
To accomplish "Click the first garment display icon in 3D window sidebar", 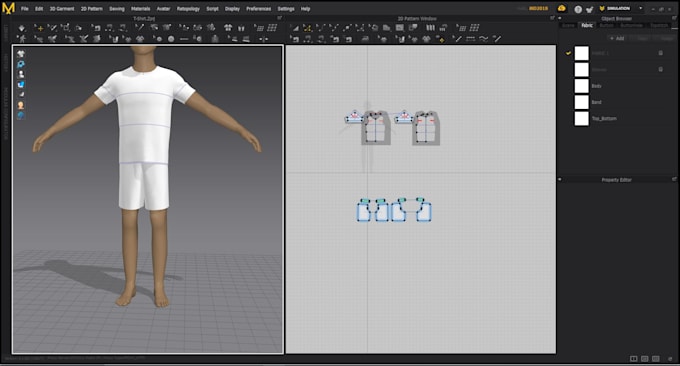I will pos(20,54).
